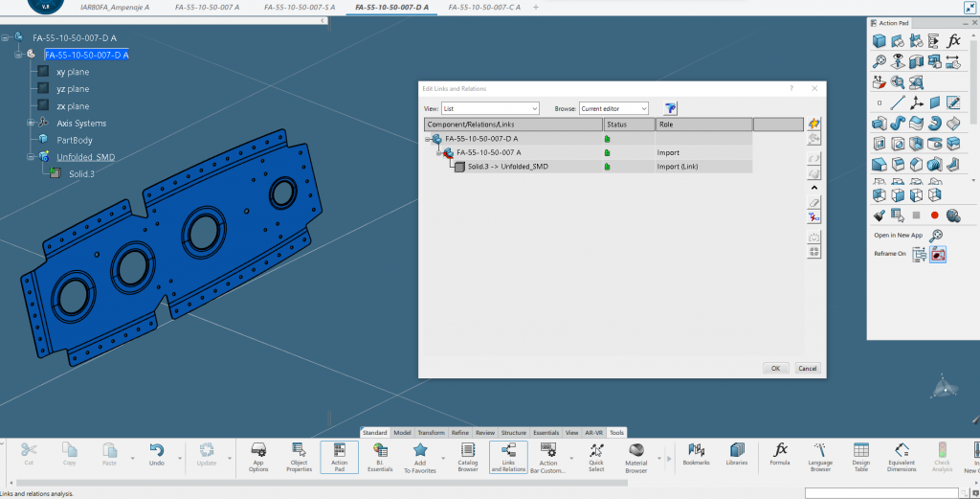
Task: Open Language Browser tool
Action: (x=820, y=457)
